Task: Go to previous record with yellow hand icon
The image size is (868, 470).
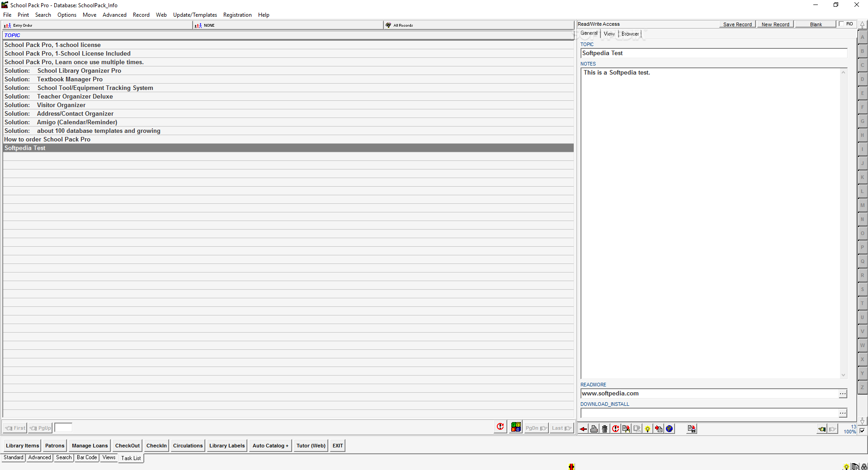Action: (x=822, y=429)
